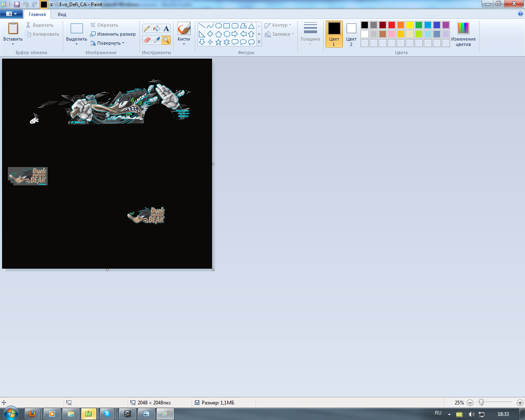
Task: Select the Eraser tool
Action: point(147,40)
